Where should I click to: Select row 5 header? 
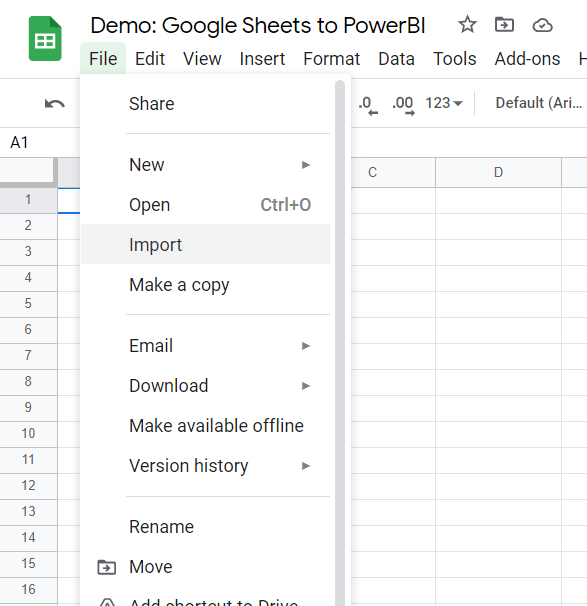coord(29,304)
